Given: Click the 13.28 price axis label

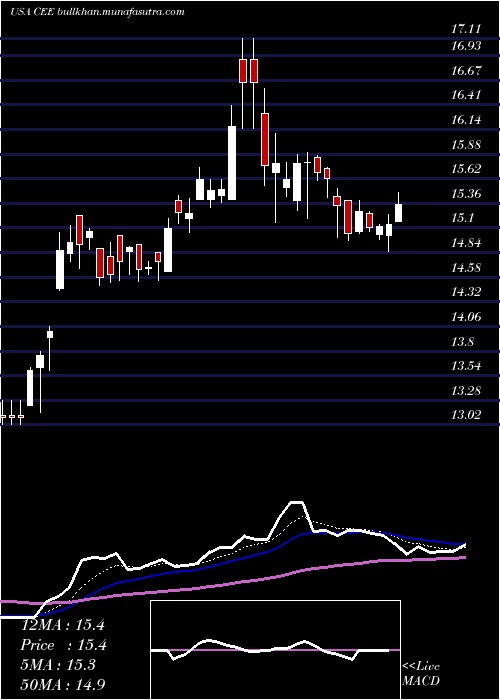Looking at the screenshot, I should [466, 392].
